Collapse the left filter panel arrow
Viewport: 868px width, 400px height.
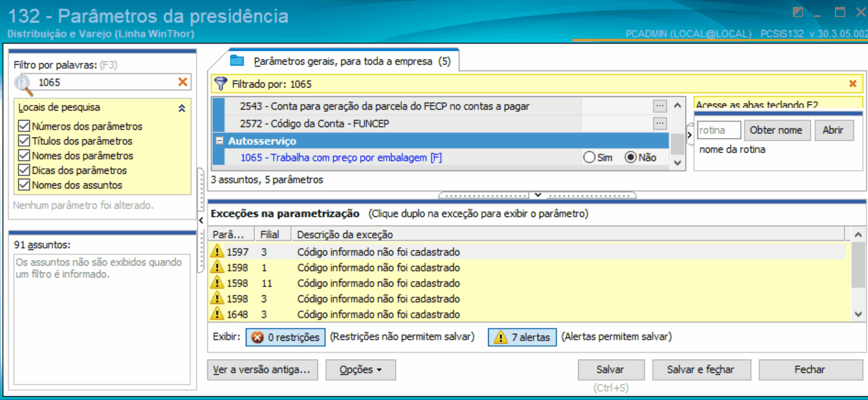[x=201, y=220]
